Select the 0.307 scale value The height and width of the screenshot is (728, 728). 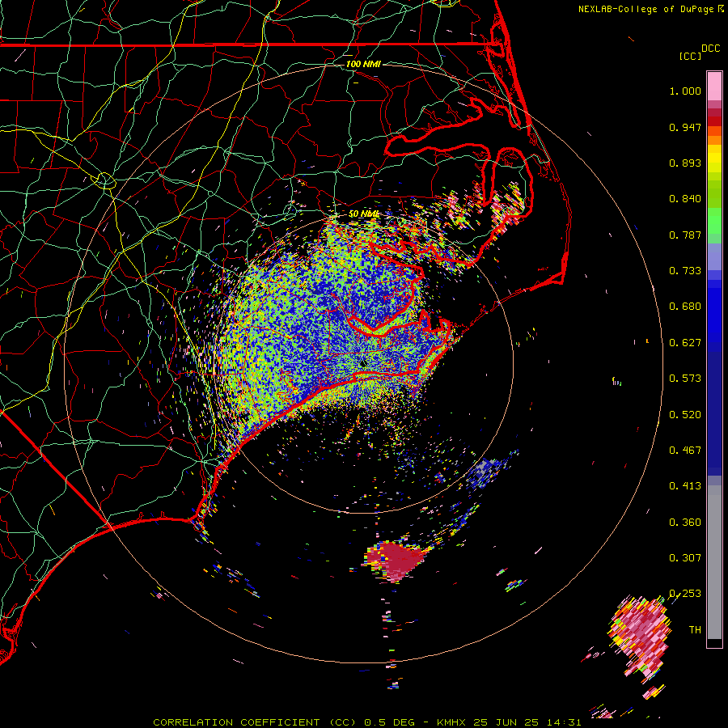(x=685, y=558)
